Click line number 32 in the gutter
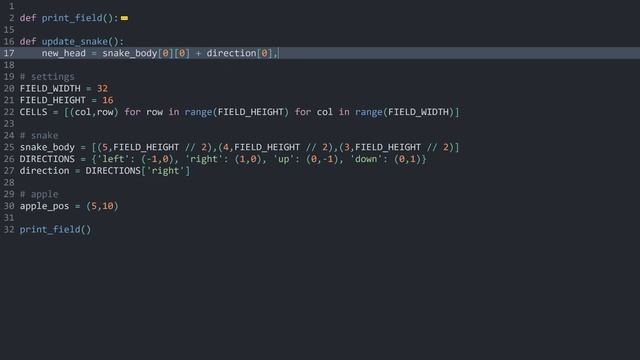The height and width of the screenshot is (360, 640). coord(9,229)
